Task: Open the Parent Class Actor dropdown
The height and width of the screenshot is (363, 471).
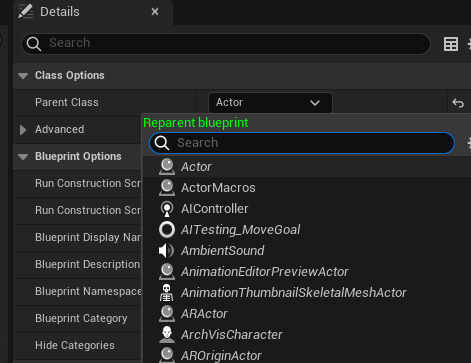Action: coord(270,102)
